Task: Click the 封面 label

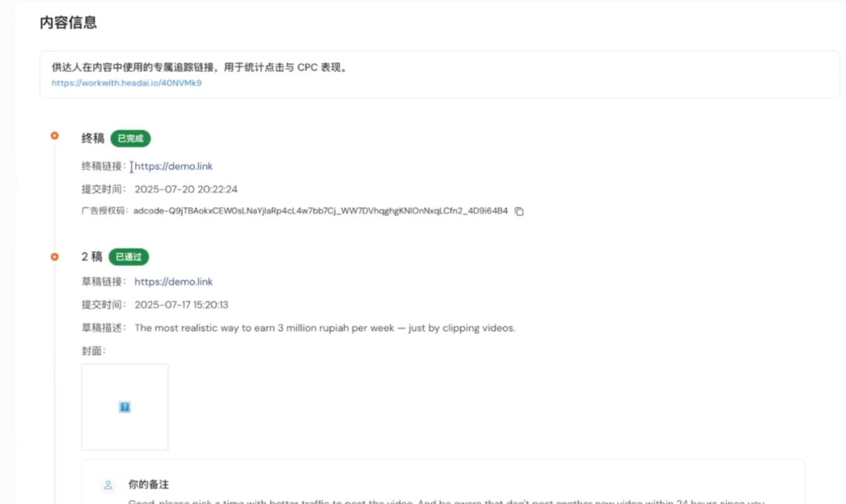Action: (93, 351)
